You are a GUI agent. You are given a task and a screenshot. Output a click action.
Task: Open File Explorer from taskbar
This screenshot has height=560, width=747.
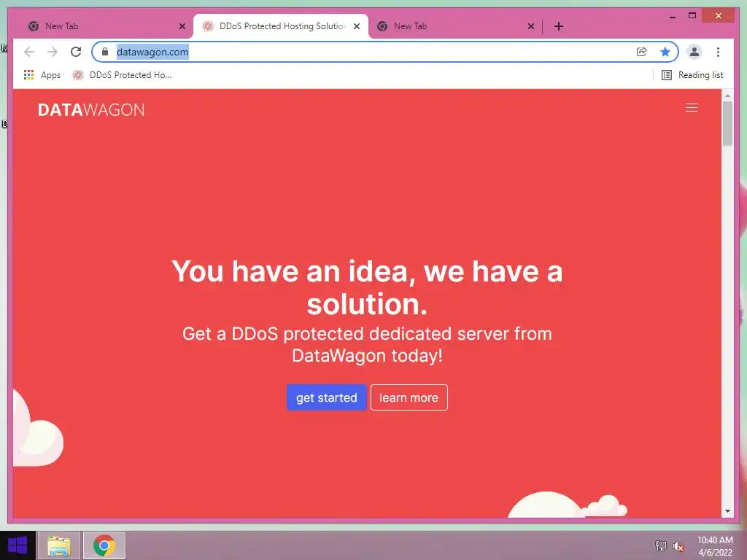[x=58, y=545]
